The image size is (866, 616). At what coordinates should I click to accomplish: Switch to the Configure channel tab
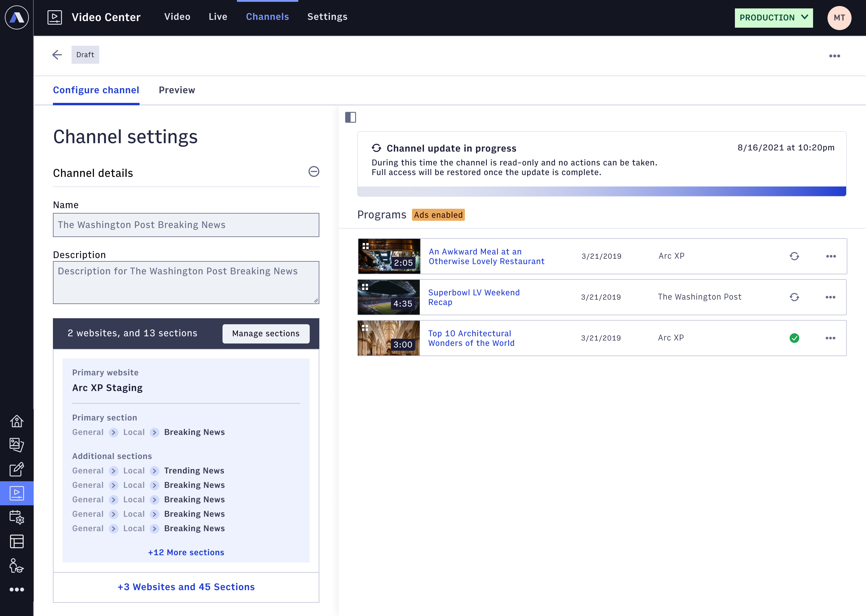coord(96,90)
